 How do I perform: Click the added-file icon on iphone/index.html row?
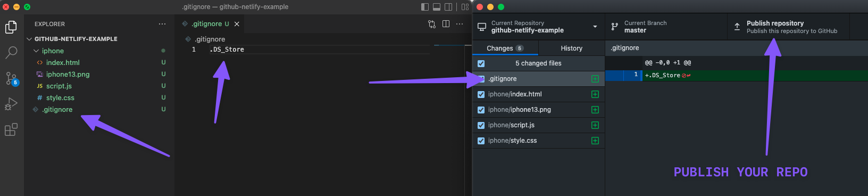(595, 94)
